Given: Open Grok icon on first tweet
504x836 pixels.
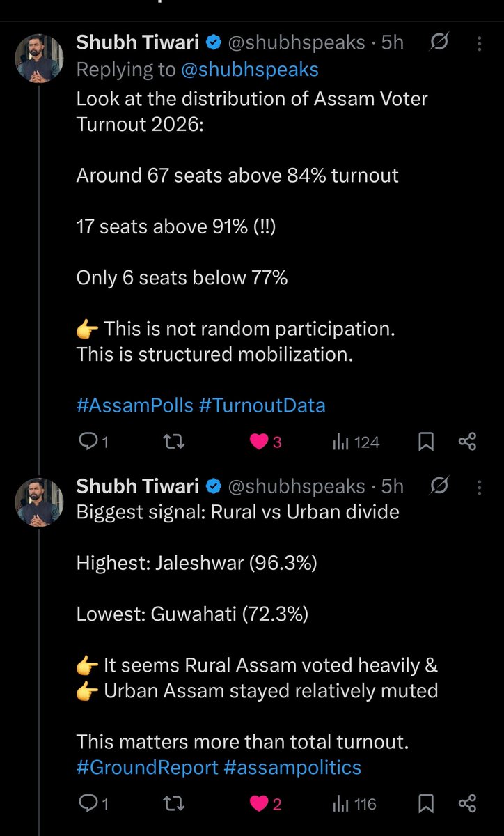Looking at the screenshot, I should [439, 43].
